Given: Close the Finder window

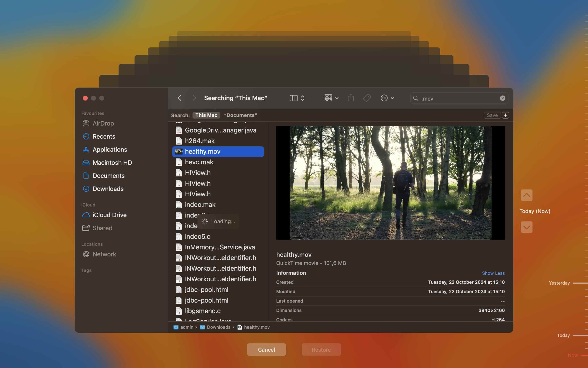Looking at the screenshot, I should [85, 98].
